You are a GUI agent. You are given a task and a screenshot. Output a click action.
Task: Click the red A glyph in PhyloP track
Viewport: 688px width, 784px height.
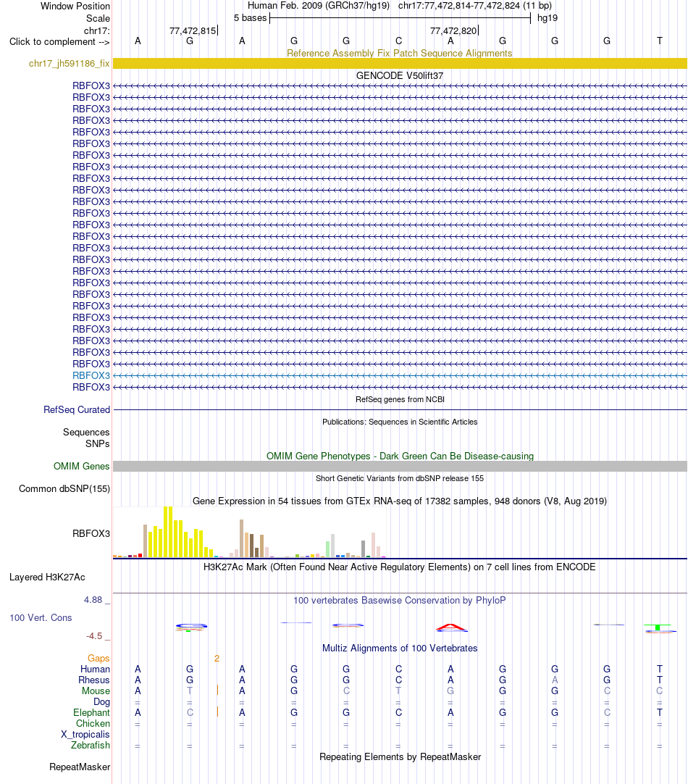pyautogui.click(x=450, y=627)
